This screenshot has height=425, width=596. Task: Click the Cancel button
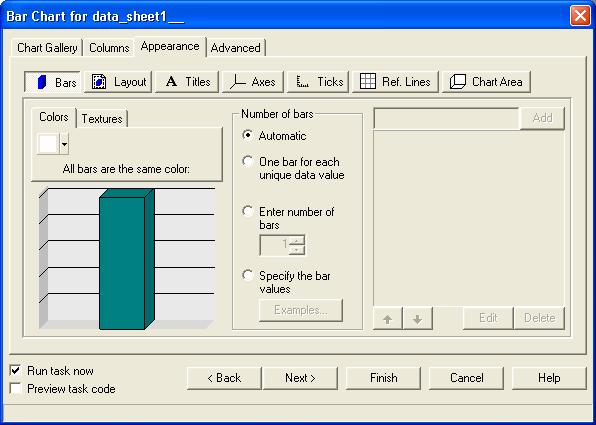(x=466, y=378)
